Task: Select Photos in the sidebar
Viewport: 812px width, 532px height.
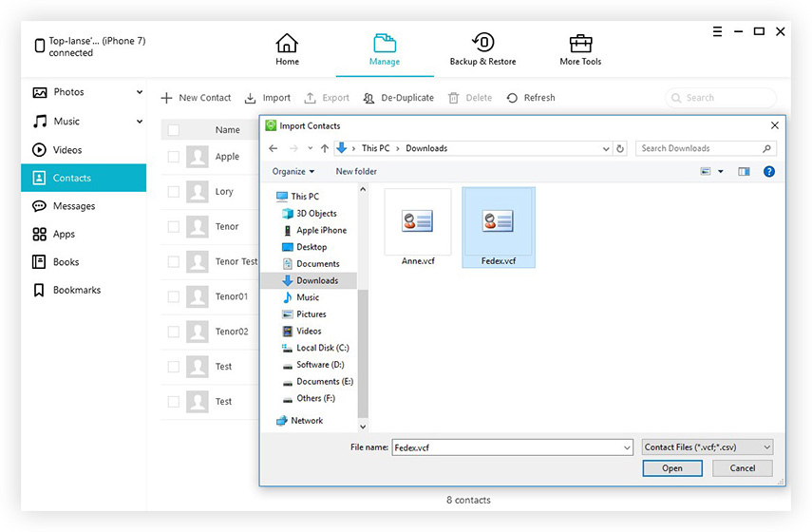Action: (68, 92)
